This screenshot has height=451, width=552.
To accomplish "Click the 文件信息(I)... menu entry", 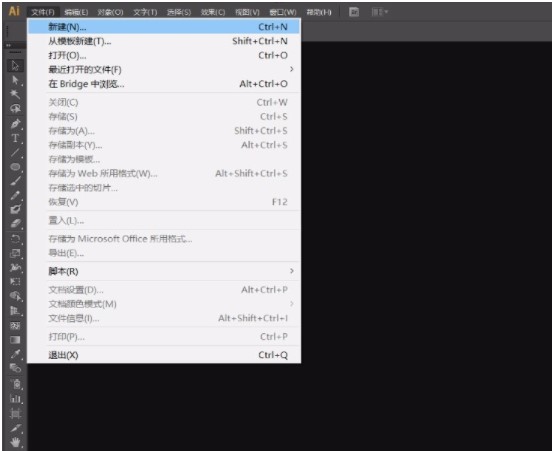I will pyautogui.click(x=164, y=318).
